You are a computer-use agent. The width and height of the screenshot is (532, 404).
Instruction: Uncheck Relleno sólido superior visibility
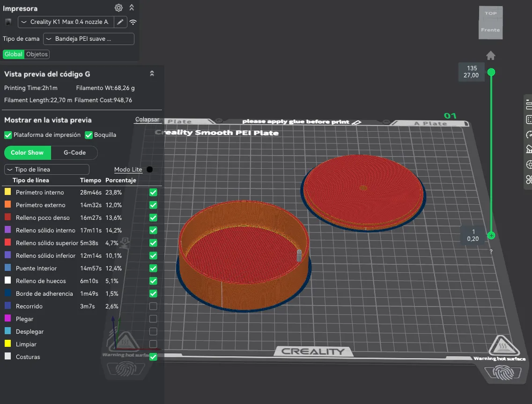(153, 243)
